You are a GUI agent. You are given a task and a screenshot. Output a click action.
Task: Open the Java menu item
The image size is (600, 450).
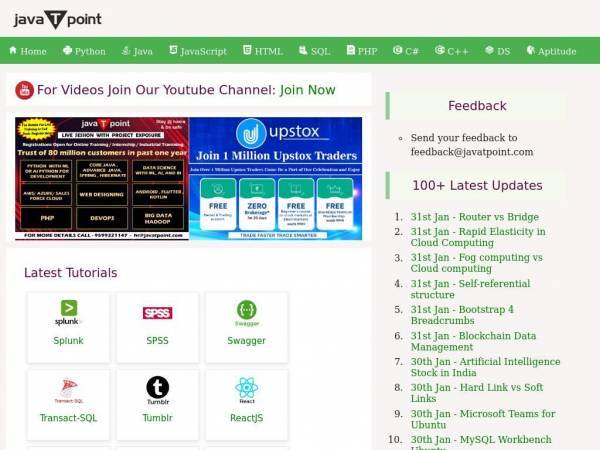pos(137,51)
